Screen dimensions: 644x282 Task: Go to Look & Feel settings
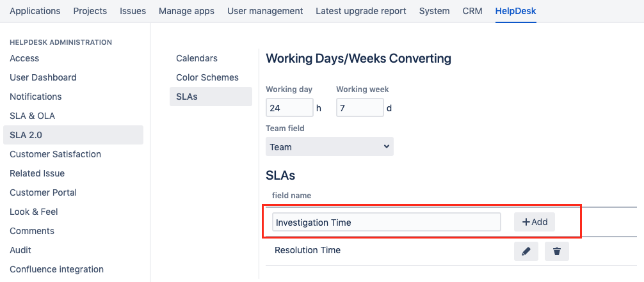(x=34, y=212)
